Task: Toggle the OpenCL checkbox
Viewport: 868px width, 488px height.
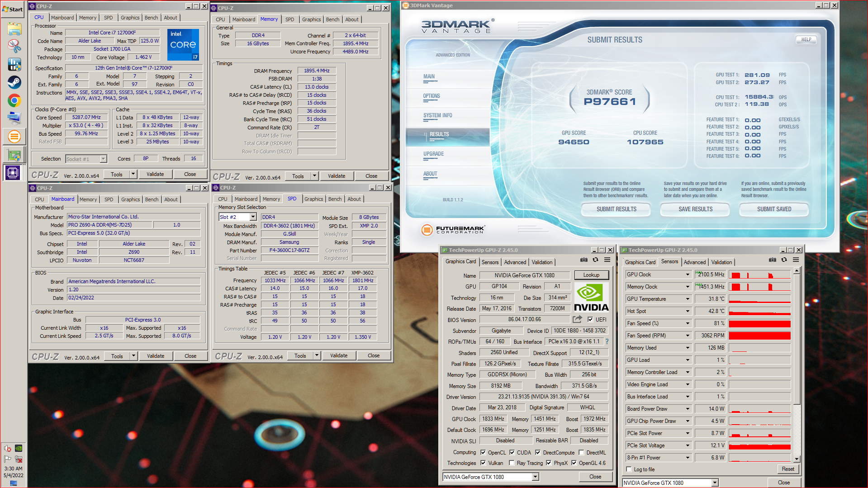Action: point(483,452)
